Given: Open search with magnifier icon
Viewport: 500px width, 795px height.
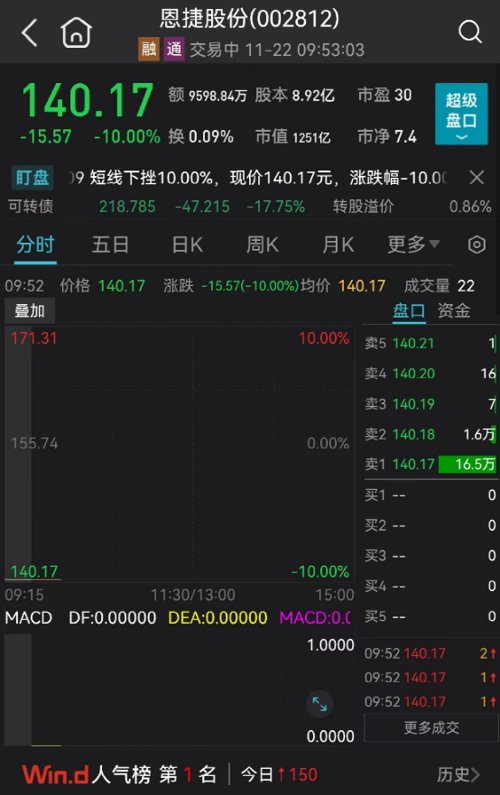Looking at the screenshot, I should 470,32.
